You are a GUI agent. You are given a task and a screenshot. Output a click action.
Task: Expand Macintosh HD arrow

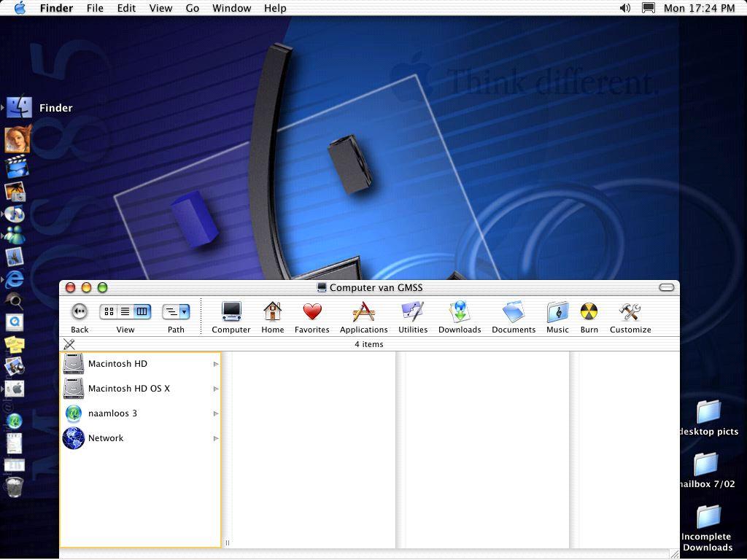pos(216,365)
